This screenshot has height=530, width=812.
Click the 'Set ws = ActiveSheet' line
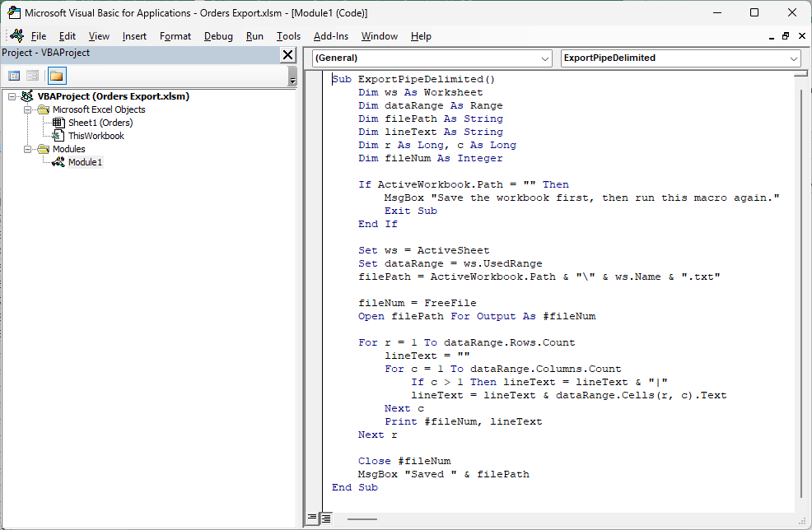(x=423, y=250)
